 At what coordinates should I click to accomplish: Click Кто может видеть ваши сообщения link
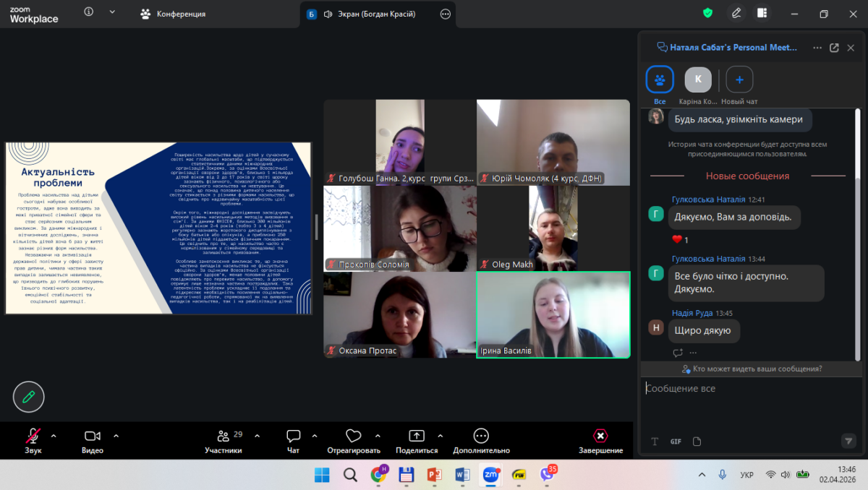[751, 369]
